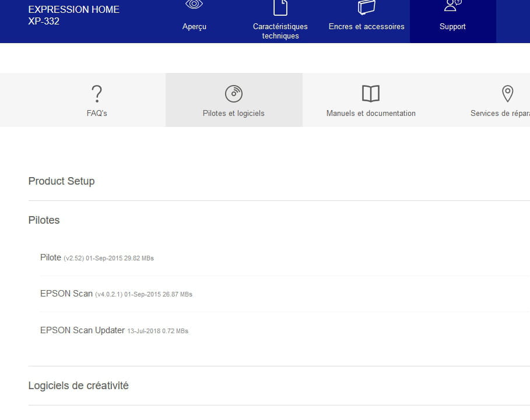Viewport: 530px width, 420px height.
Task: Open Manuels et documentation section
Action: coord(371,113)
